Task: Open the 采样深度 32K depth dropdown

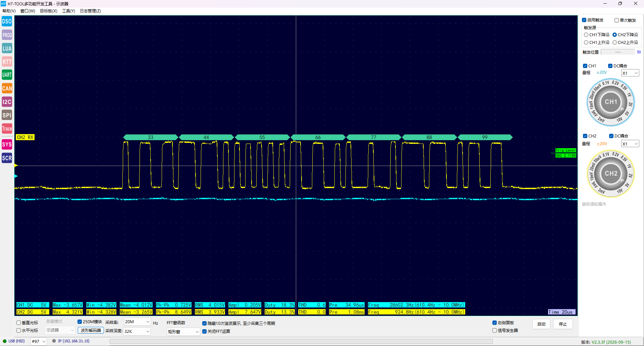Action: 137,331
